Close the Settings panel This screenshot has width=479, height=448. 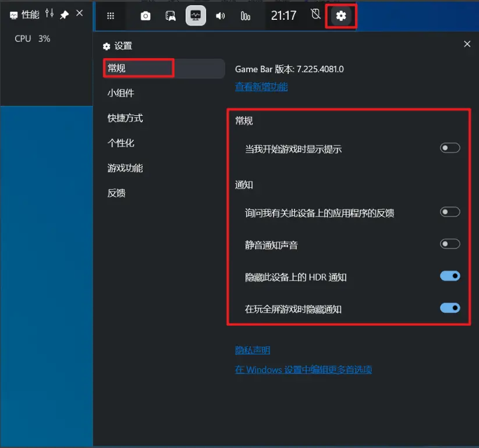click(467, 44)
